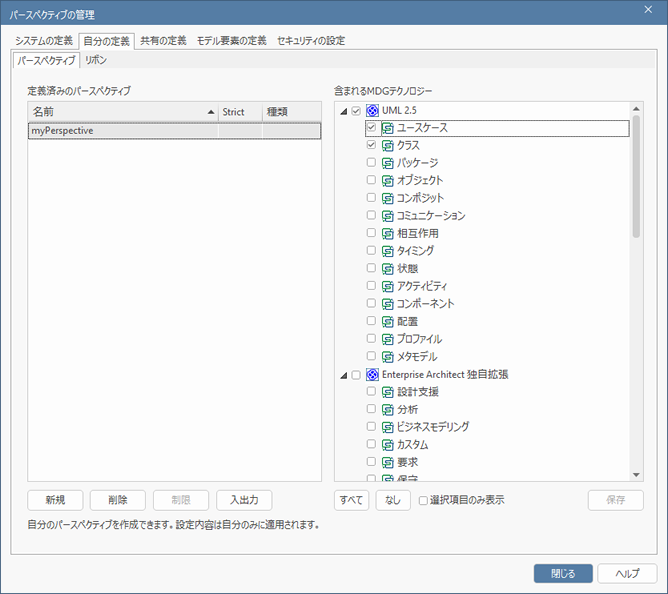
Task: Enable the パッケージ checkbox
Action: point(371,162)
